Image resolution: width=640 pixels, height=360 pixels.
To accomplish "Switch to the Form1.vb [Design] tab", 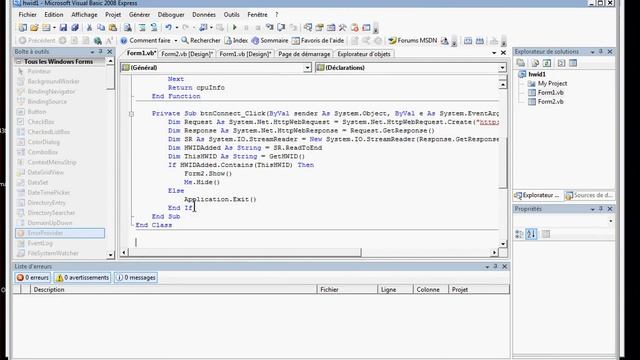I will coord(245,54).
